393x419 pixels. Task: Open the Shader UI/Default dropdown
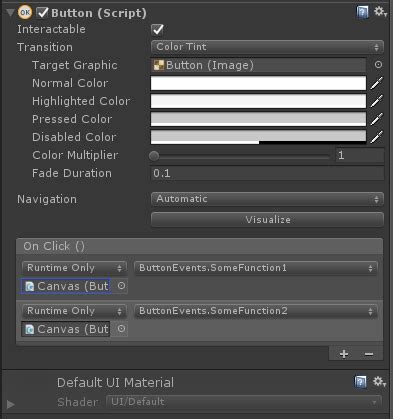click(x=244, y=402)
